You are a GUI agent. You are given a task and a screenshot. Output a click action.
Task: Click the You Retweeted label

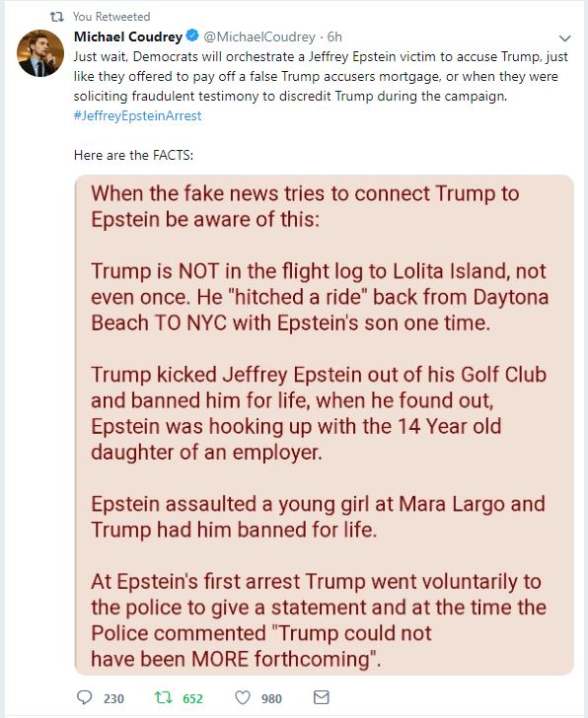tap(111, 17)
